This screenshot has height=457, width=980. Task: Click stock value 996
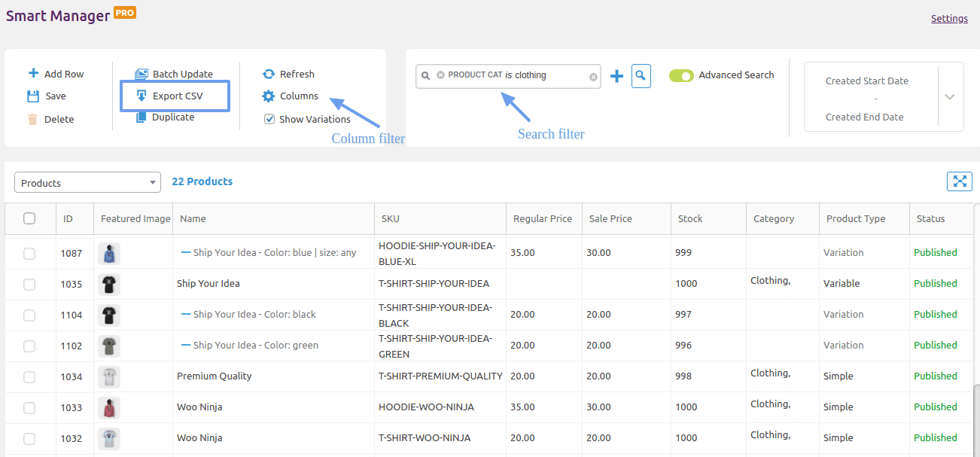point(683,345)
